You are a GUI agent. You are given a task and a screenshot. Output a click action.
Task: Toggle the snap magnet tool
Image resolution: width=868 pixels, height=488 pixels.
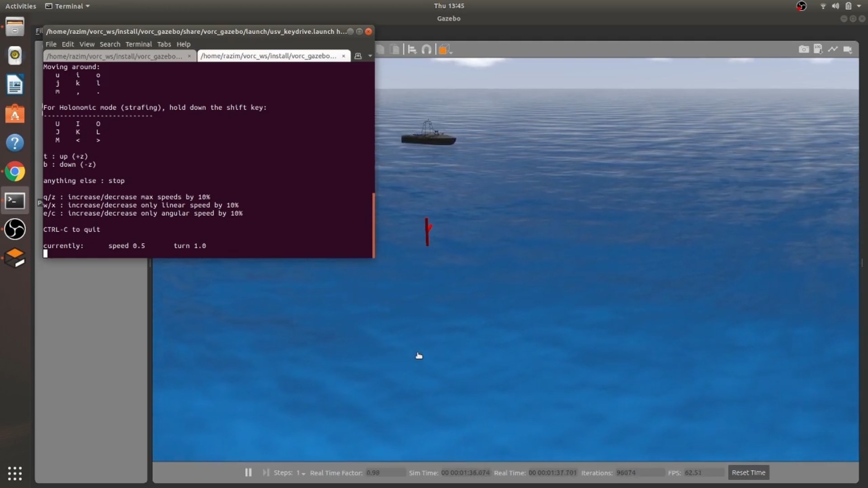click(x=426, y=49)
